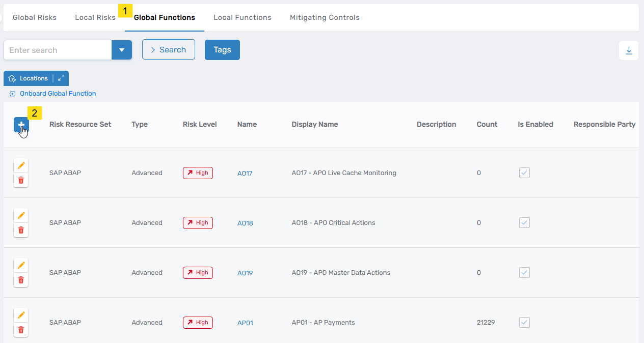
Task: Delete the A018 function using the trash icon
Action: click(21, 230)
